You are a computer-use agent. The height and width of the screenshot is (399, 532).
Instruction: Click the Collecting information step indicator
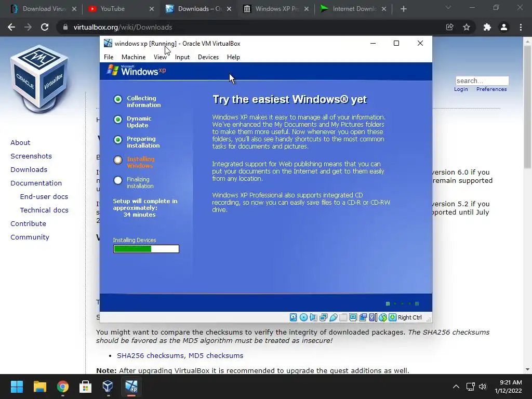click(118, 99)
